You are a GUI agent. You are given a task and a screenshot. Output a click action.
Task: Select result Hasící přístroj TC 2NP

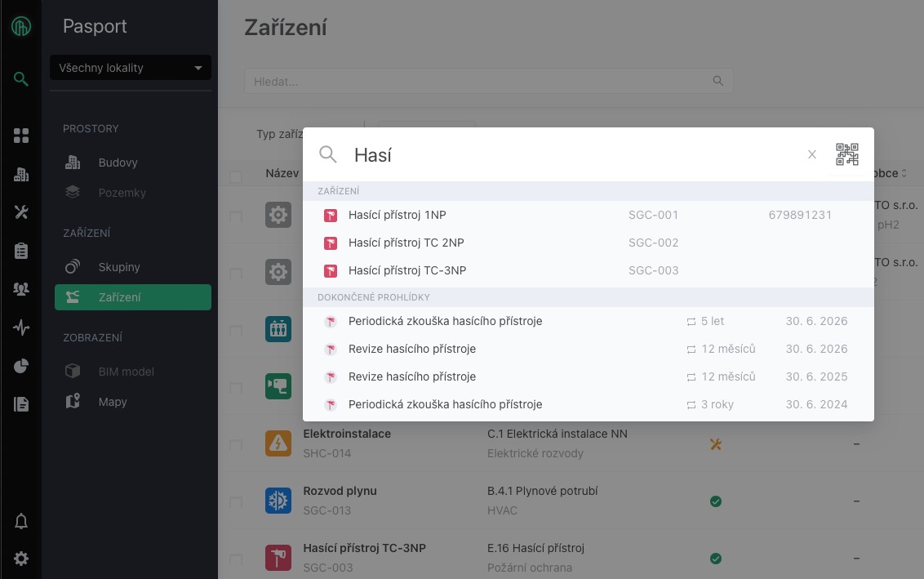pos(406,243)
